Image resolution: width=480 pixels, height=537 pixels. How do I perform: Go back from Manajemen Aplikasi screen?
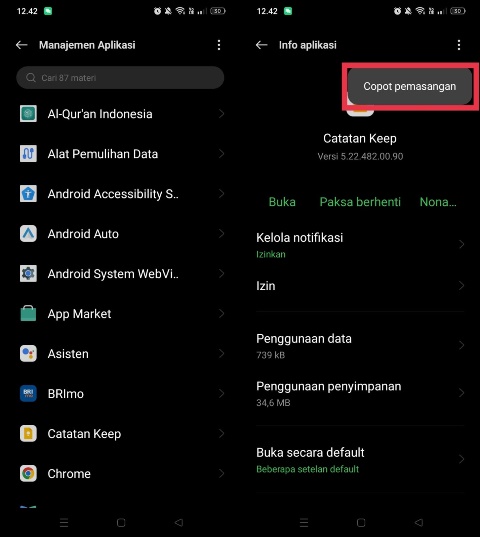(22, 45)
